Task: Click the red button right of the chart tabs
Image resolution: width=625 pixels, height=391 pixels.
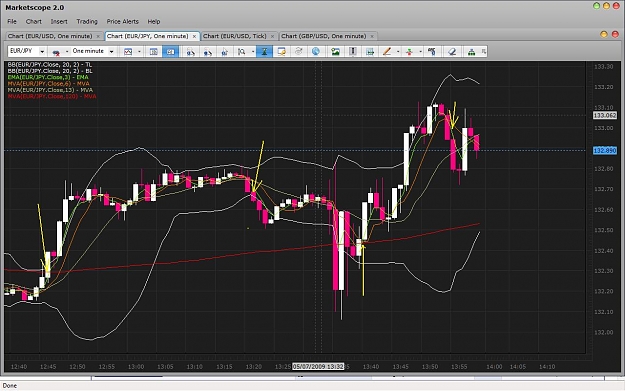Action: coord(615,34)
